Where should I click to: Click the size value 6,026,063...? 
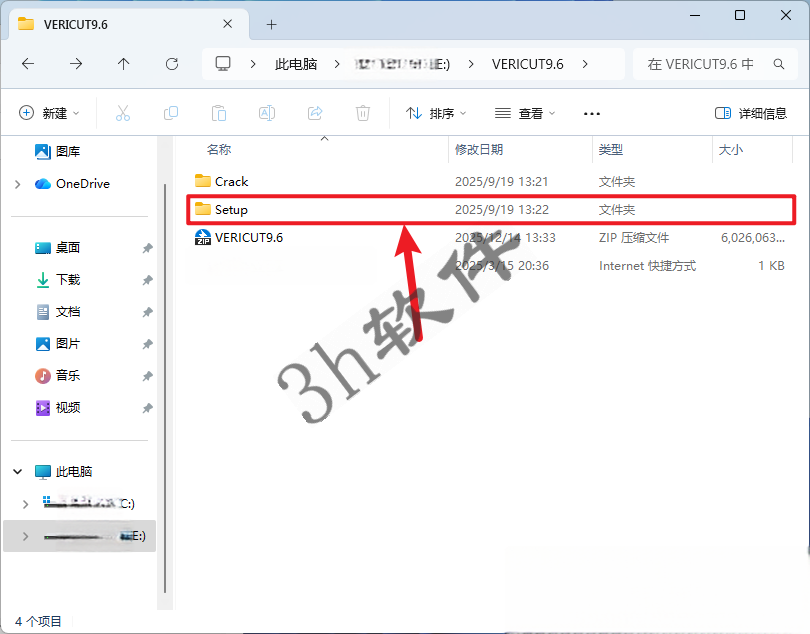[x=753, y=237]
